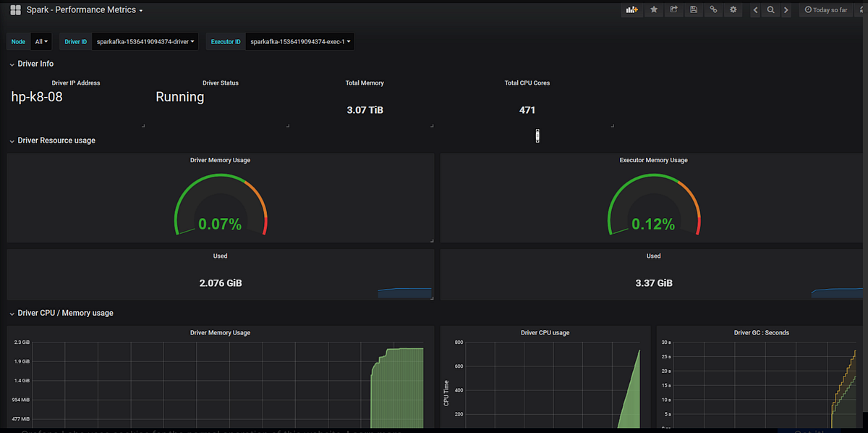Open the Share dashboard icon
The height and width of the screenshot is (433, 868).
pos(673,10)
